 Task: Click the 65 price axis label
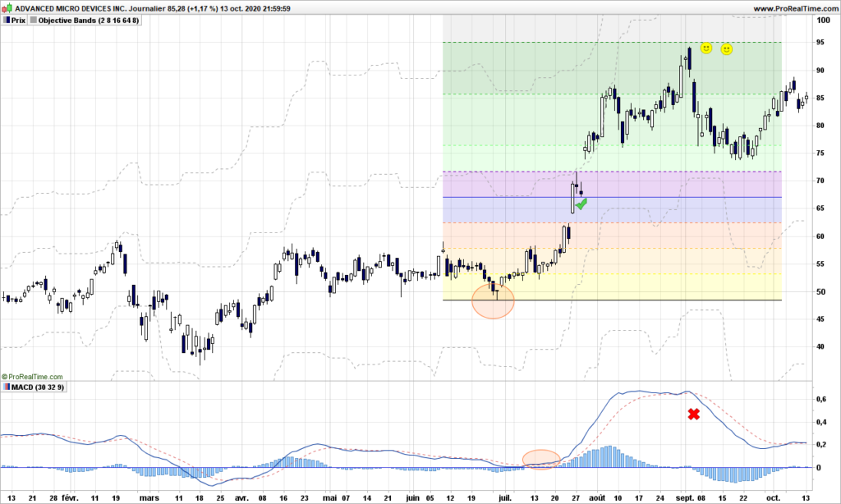point(820,208)
